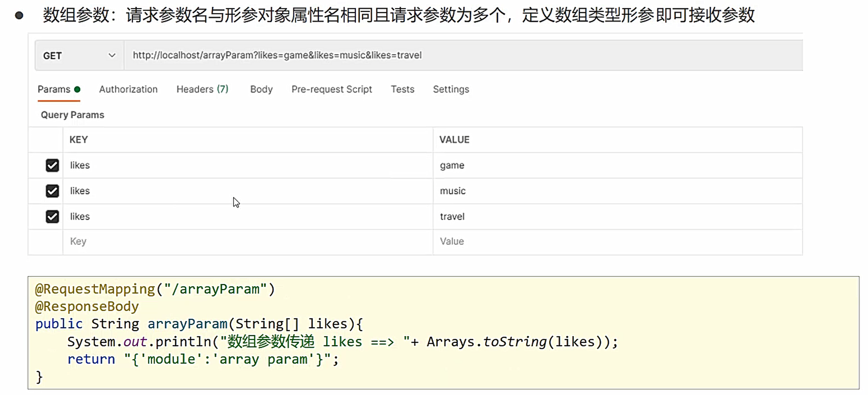Viewport: 868px width, 395px height.
Task: Select the value cell containing game
Action: (618, 165)
